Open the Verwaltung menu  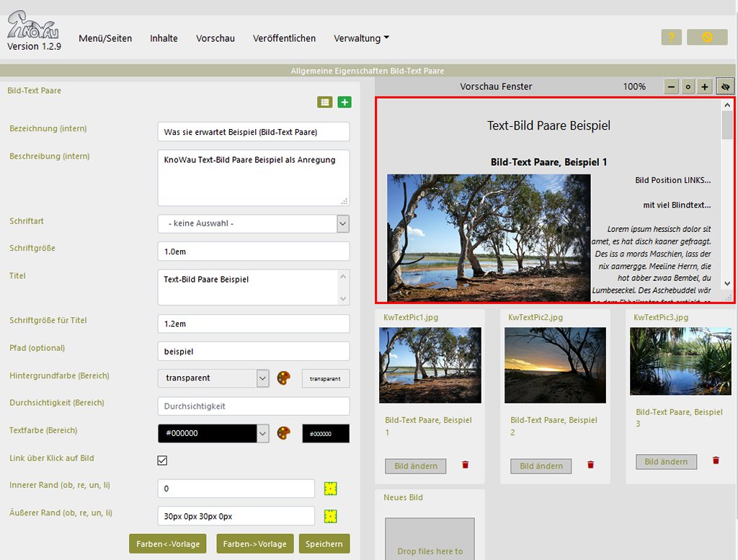pyautogui.click(x=361, y=38)
